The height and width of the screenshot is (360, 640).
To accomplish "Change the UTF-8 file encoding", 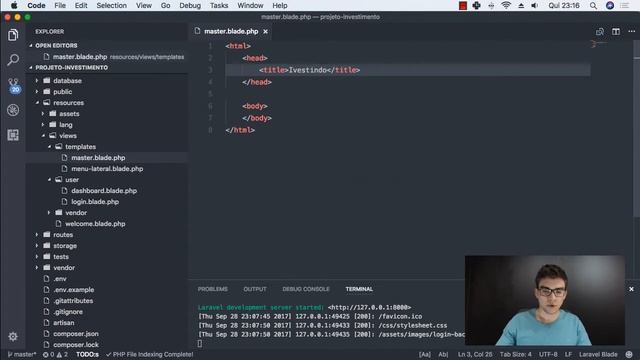I will pyautogui.click(x=548, y=354).
